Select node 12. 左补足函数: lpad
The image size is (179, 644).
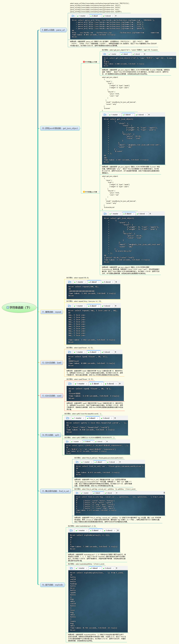pos(52,363)
